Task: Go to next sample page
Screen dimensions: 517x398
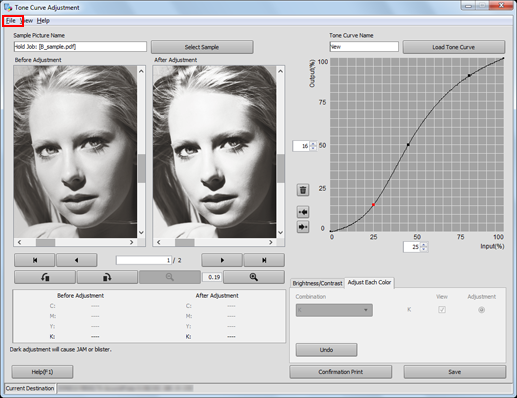Action: pyautogui.click(x=222, y=260)
